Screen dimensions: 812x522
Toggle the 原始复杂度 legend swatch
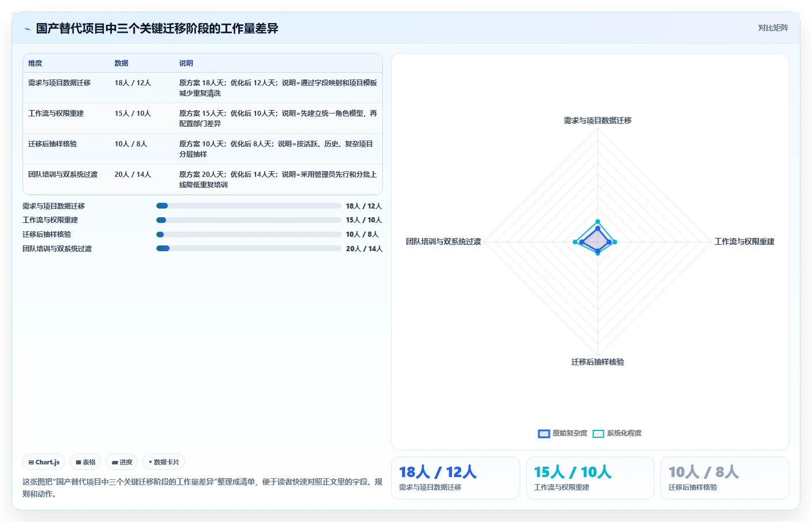pos(544,434)
